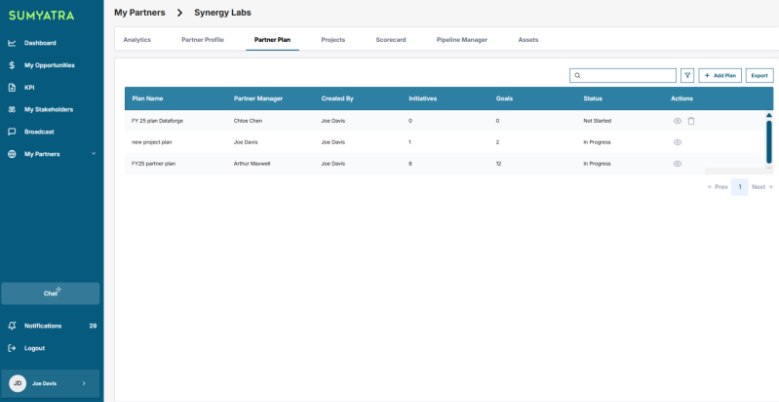The width and height of the screenshot is (779, 402).
Task: Click the Notifications bell icon
Action: pos(12,326)
